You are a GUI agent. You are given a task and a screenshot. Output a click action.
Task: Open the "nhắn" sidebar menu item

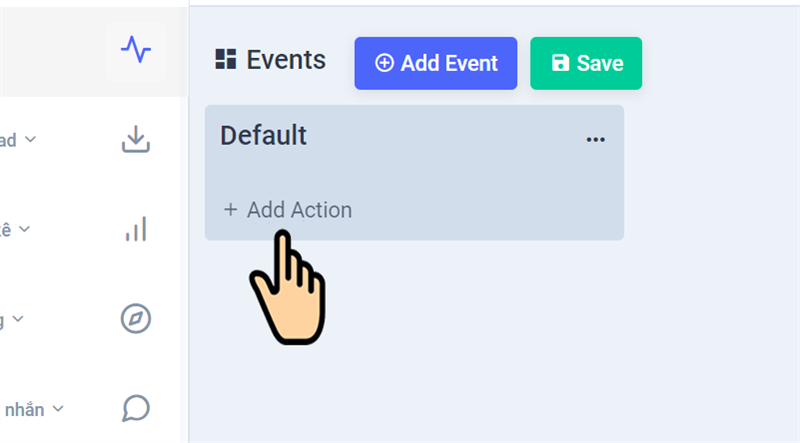[x=28, y=409]
